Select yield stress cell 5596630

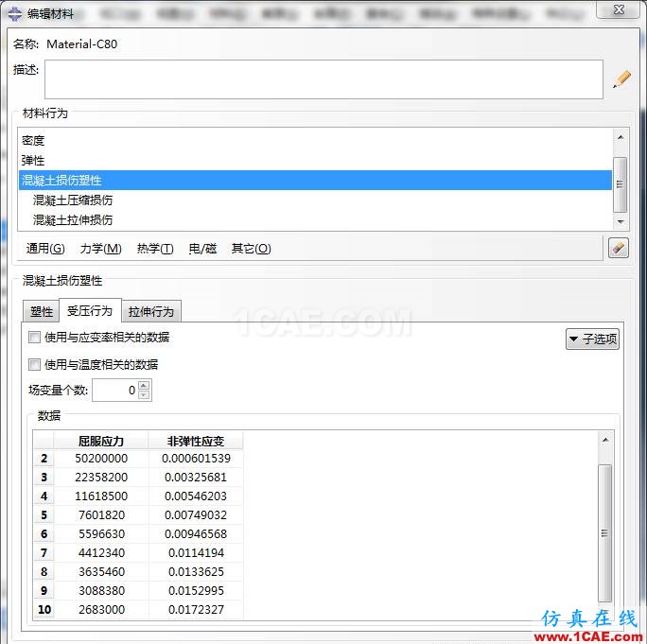point(101,534)
